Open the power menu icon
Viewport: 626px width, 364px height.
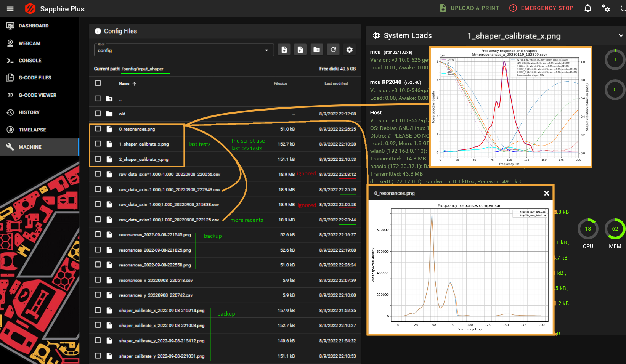click(623, 8)
